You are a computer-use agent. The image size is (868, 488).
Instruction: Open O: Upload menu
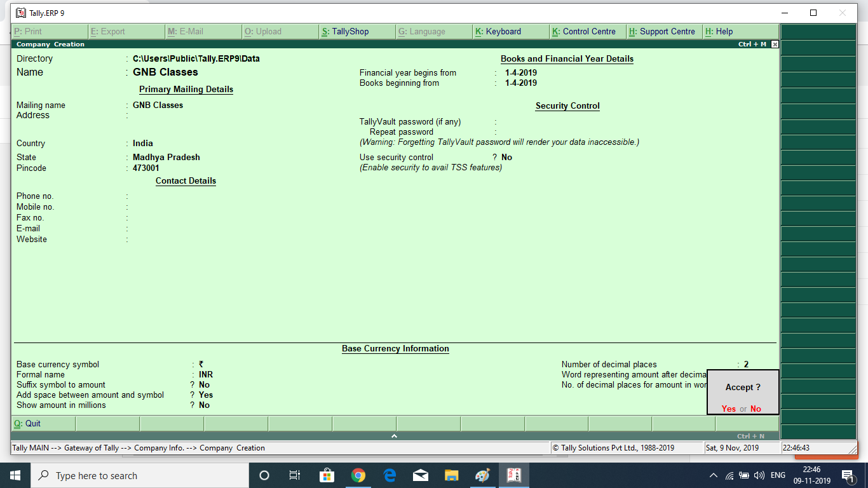click(280, 31)
